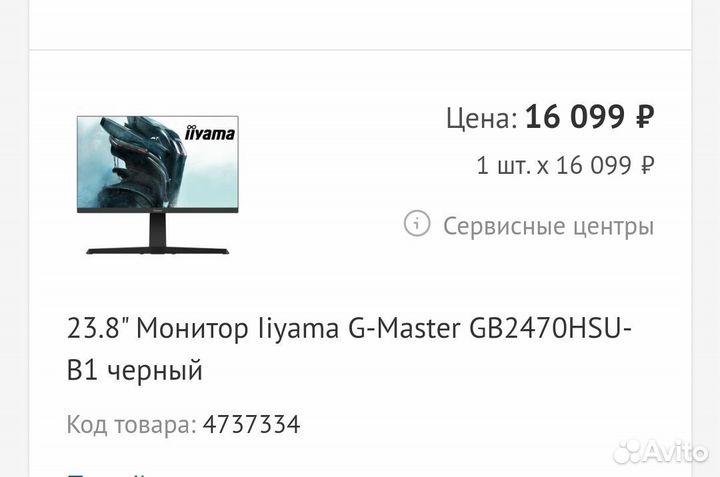Click the ruble sign in the quantity line
The image size is (720, 477).
click(647, 165)
